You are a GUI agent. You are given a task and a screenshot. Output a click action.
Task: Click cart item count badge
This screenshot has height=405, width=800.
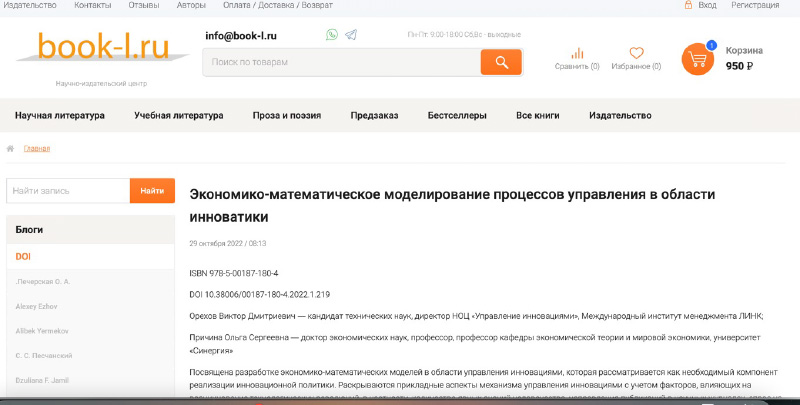tap(711, 45)
